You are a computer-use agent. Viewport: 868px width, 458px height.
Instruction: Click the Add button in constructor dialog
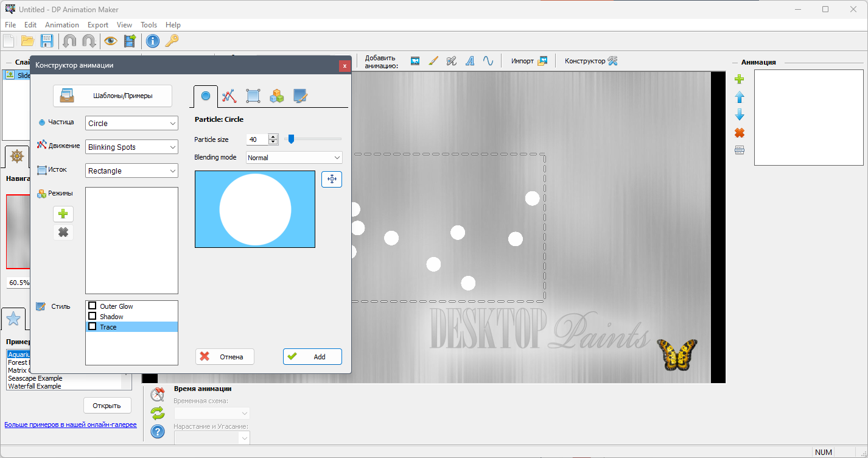[312, 356]
